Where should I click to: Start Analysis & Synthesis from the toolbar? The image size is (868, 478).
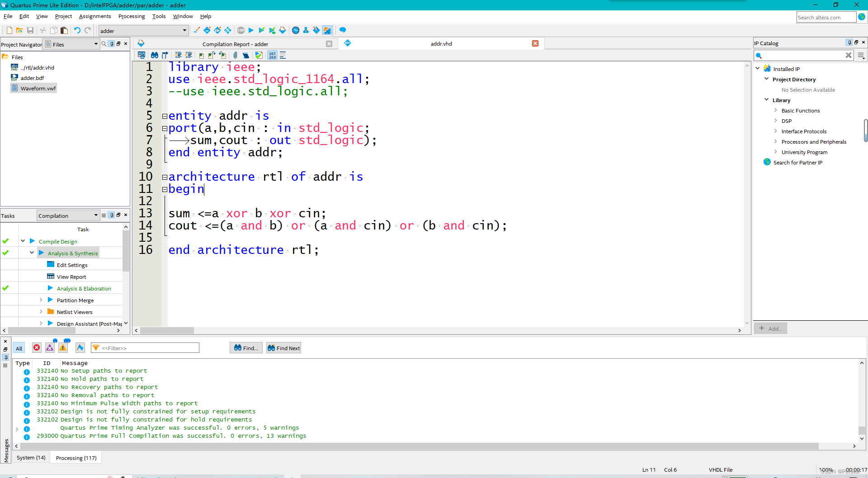pyautogui.click(x=262, y=30)
